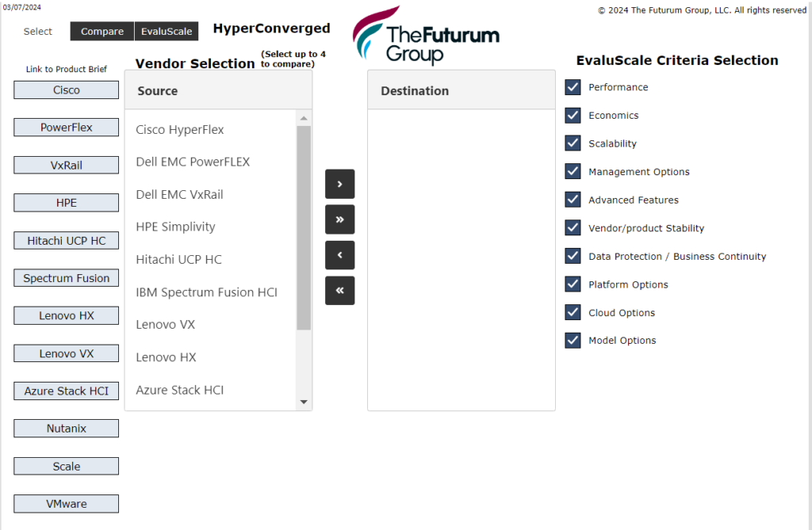Select IBM Spectrum Fusion HCI from Source

tap(207, 292)
